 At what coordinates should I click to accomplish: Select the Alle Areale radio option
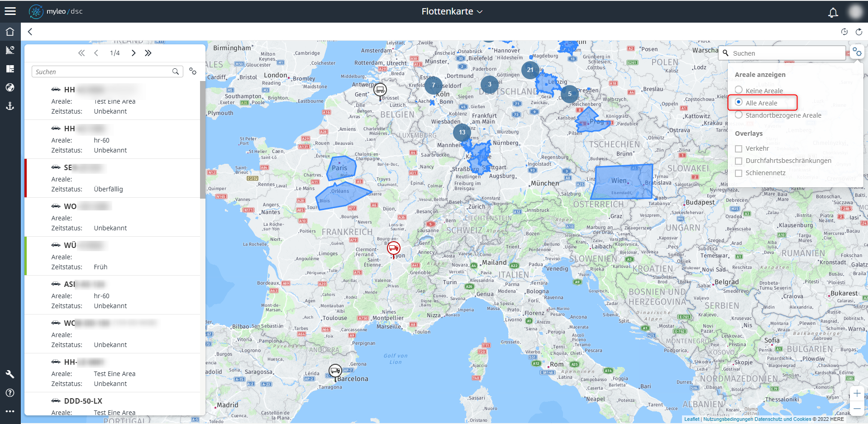click(739, 102)
